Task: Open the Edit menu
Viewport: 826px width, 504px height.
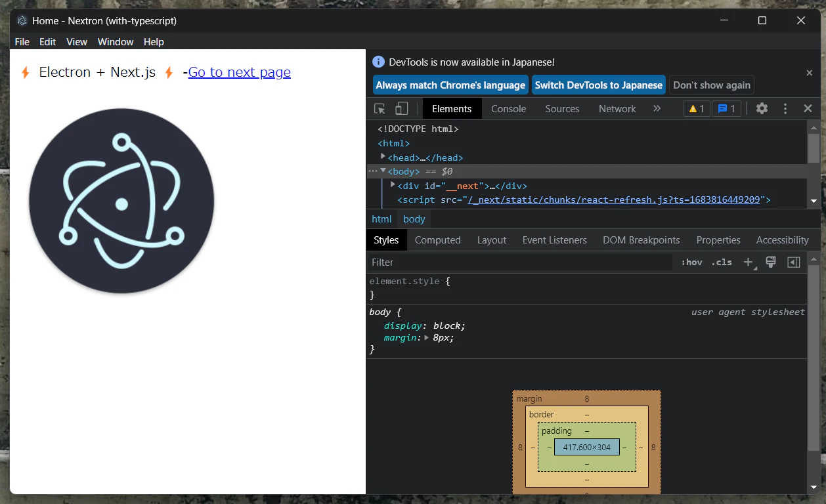Action: tap(47, 42)
